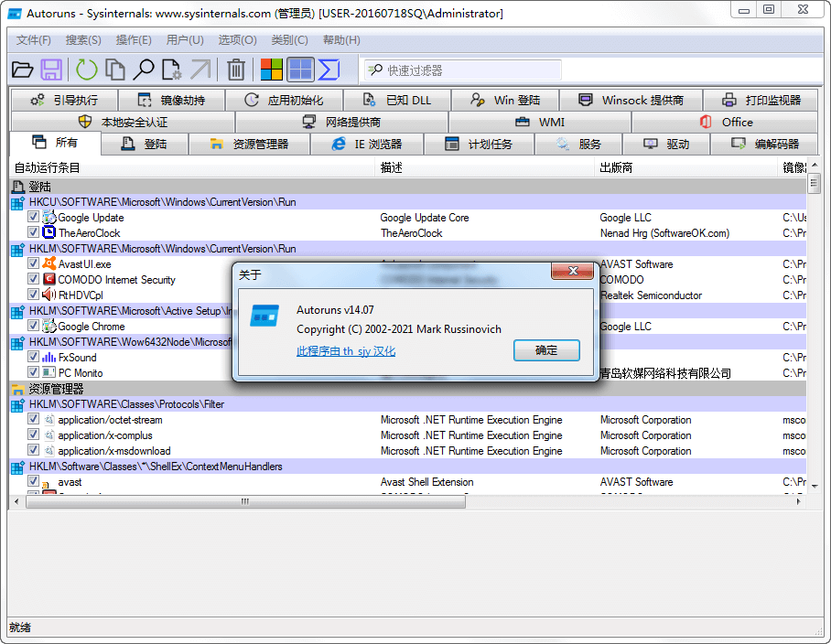
Task: Click the folder icon of the 资源管理器 section
Action: [17, 390]
